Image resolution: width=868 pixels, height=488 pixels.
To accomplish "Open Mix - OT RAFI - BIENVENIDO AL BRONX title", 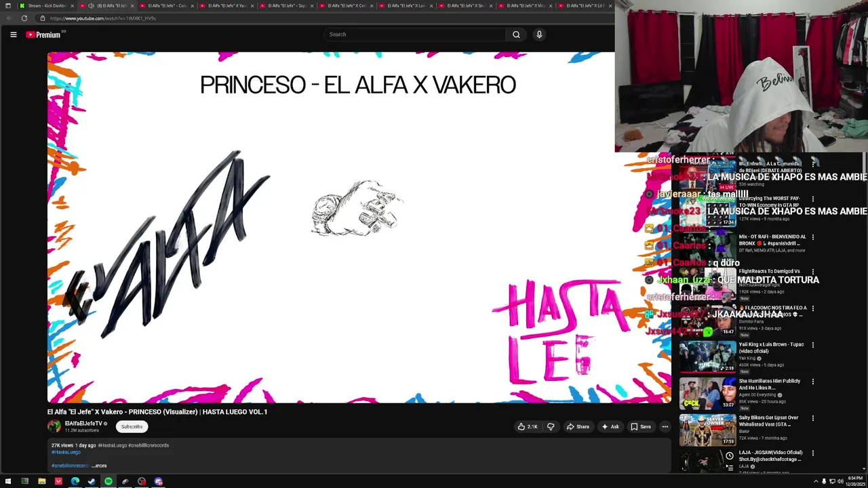I will (772, 240).
